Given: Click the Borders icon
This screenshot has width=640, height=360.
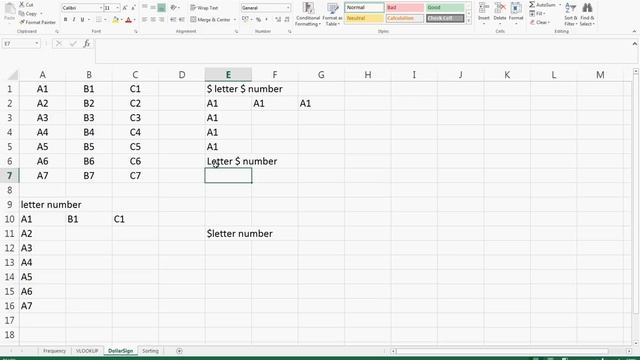Looking at the screenshot, I should pyautogui.click(x=98, y=20).
